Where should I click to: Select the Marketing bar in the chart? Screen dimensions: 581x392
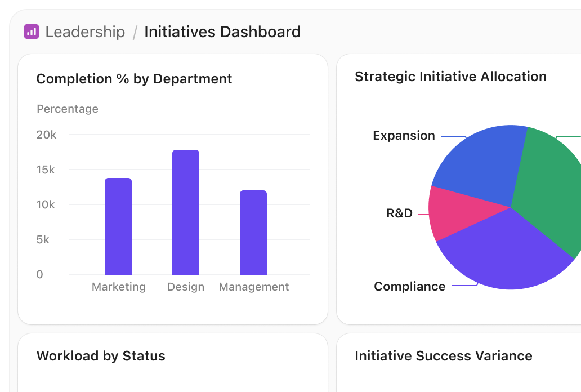[x=118, y=225]
